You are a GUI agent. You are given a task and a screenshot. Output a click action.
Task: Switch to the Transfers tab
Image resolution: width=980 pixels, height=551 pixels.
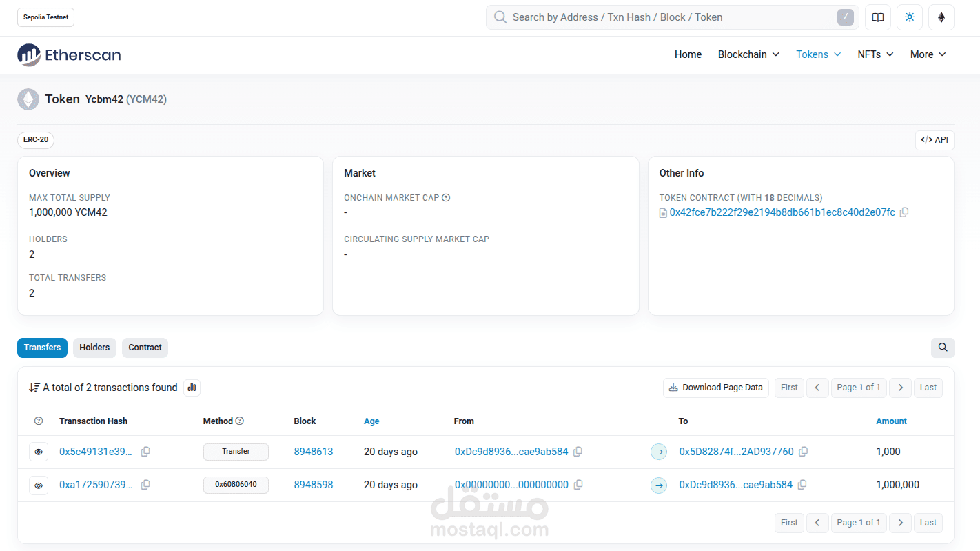42,348
